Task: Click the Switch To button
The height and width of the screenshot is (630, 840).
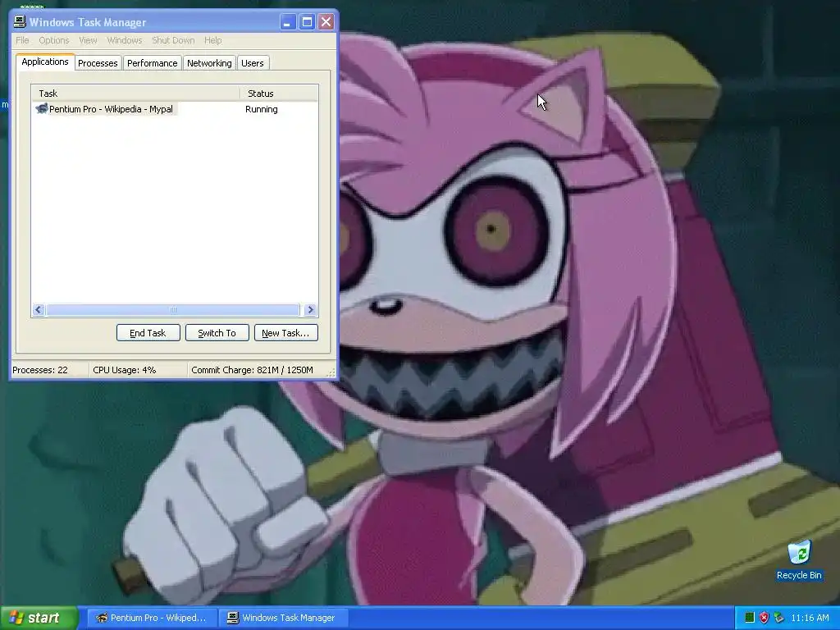Action: coord(217,333)
